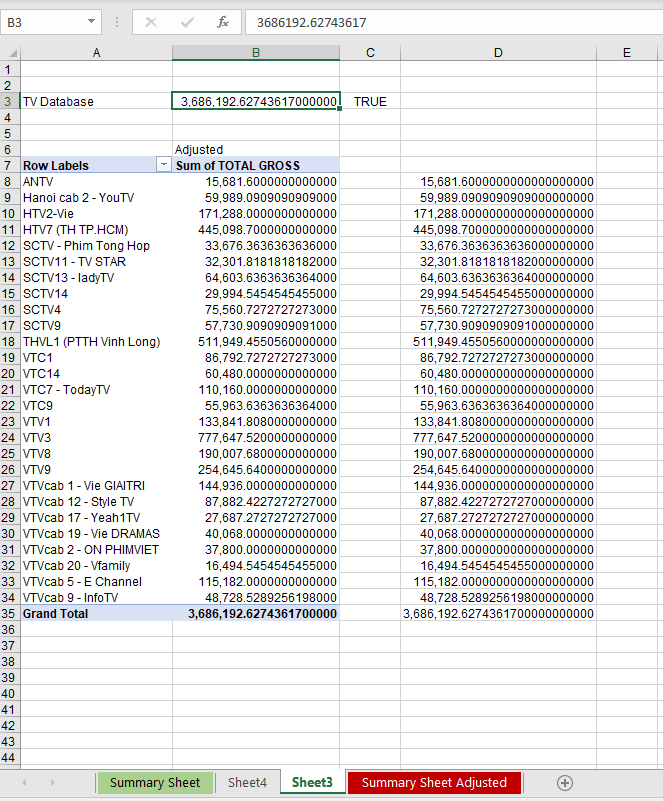Click the 48,728.5289 value in column D
This screenshot has height=801, width=663.
pos(498,597)
